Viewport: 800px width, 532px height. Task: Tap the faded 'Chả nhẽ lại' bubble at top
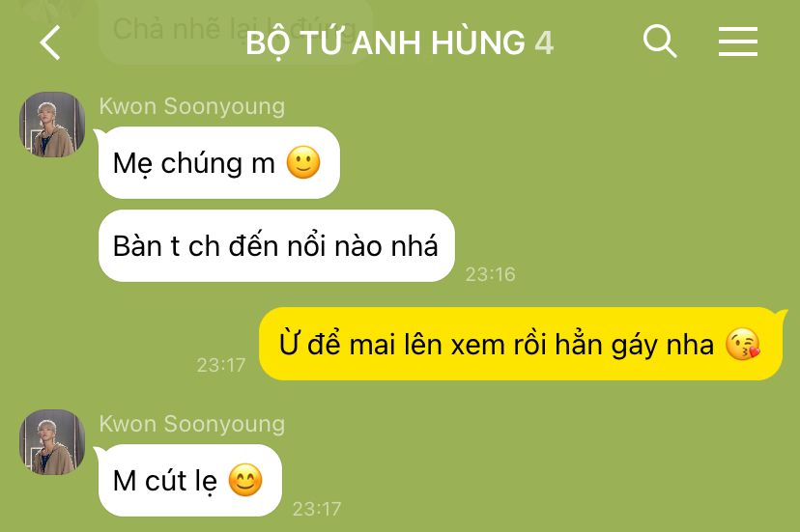tap(235, 30)
